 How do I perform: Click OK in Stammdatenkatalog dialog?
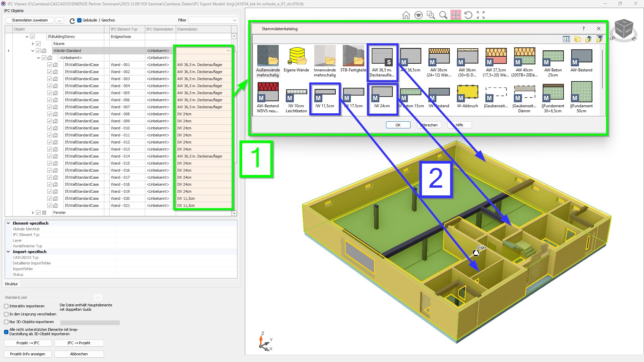pos(398,125)
